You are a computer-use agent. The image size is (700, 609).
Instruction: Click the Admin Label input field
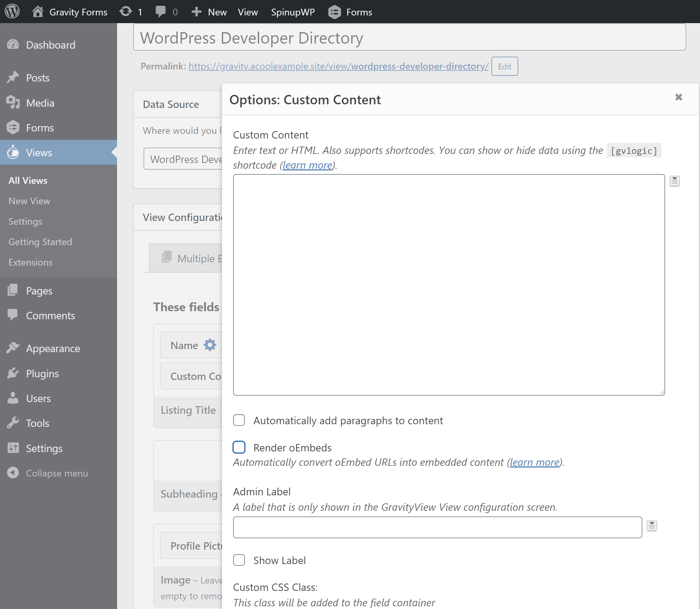pyautogui.click(x=438, y=527)
